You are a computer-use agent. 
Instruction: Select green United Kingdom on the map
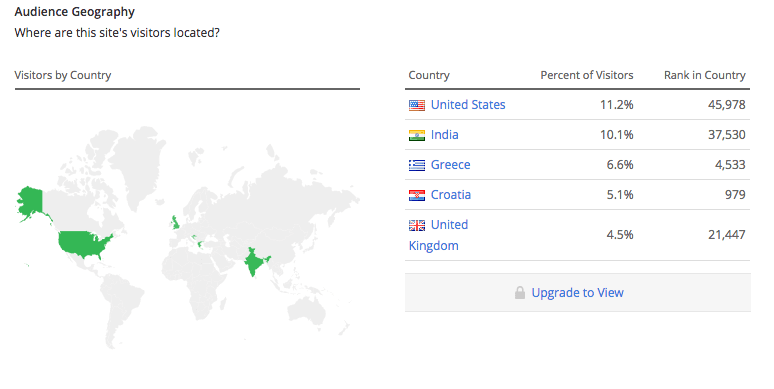(175, 222)
